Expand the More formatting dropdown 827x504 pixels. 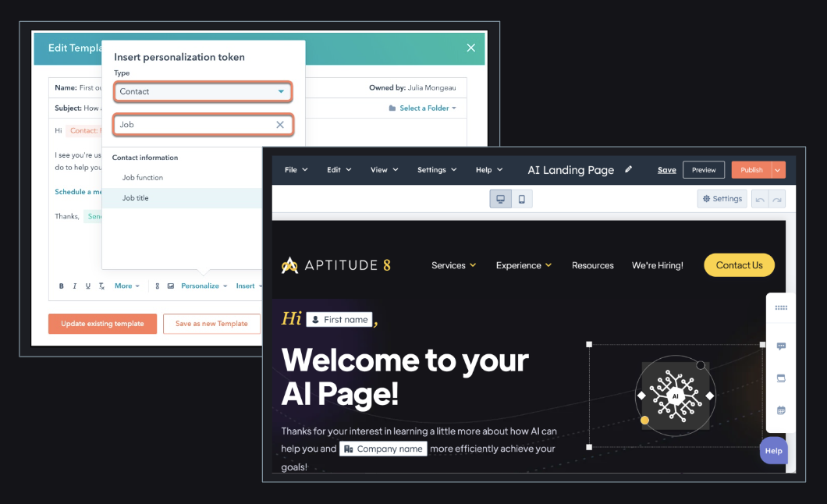[127, 286]
